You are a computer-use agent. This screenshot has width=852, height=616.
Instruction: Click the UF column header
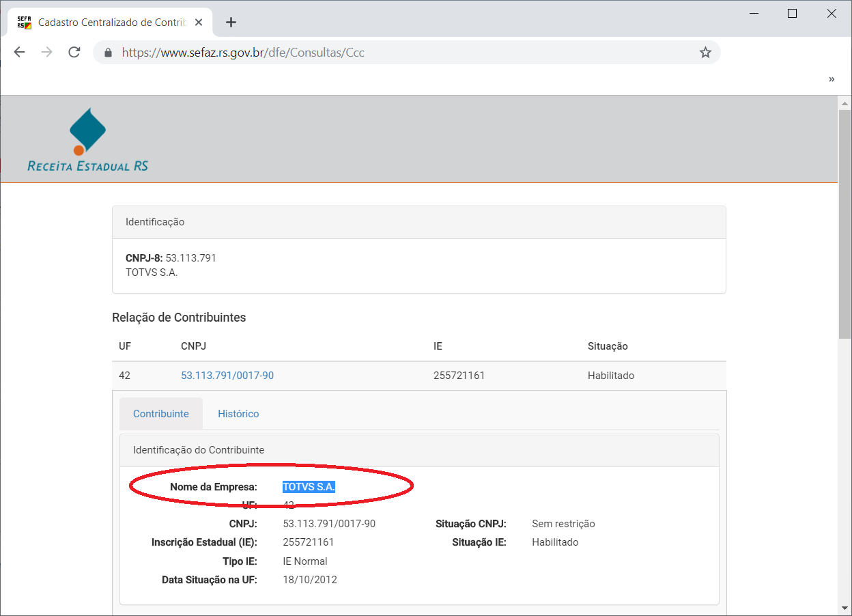tap(125, 346)
